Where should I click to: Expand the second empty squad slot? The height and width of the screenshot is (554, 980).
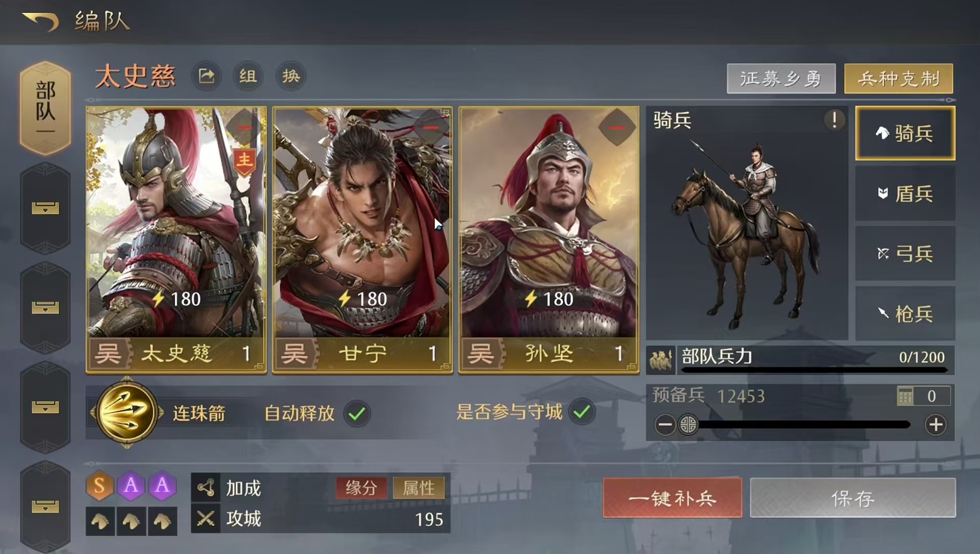(45, 308)
